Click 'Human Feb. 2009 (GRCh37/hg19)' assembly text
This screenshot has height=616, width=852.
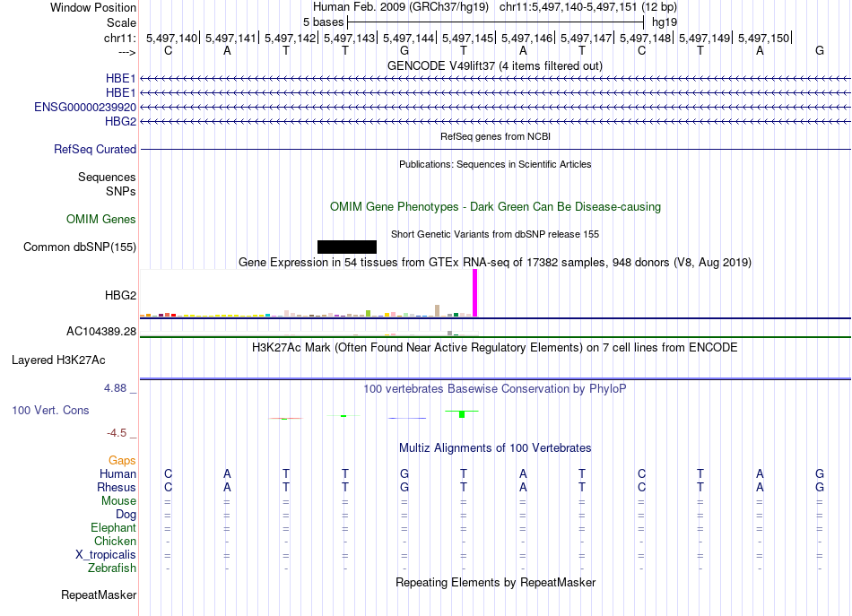401,7
